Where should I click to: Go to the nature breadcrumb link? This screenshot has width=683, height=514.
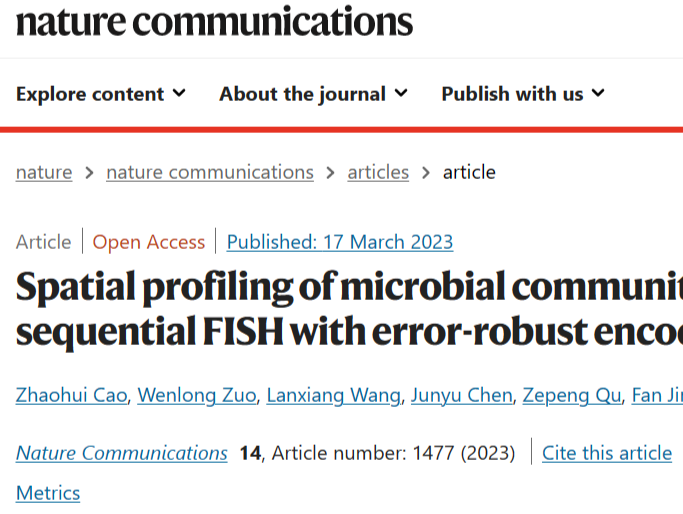[44, 172]
